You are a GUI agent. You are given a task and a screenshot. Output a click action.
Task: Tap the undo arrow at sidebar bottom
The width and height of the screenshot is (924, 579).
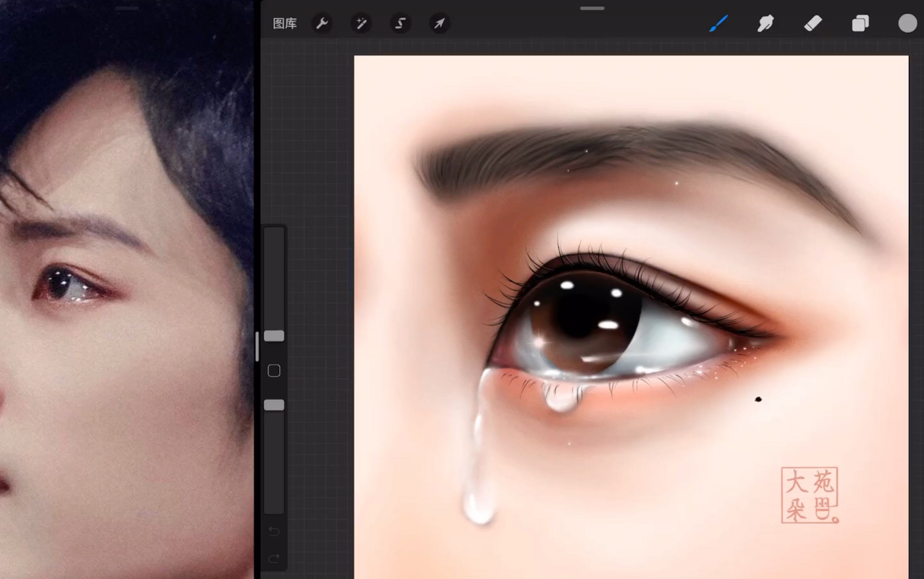[x=274, y=531]
